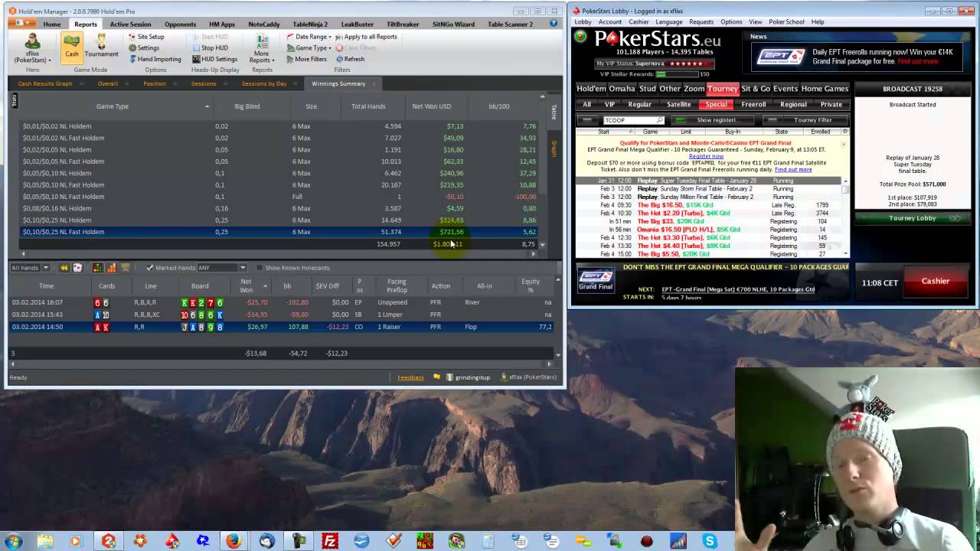Select $0,10/$0,25 NL Holdem row
The height and width of the screenshot is (551, 980).
tap(279, 220)
